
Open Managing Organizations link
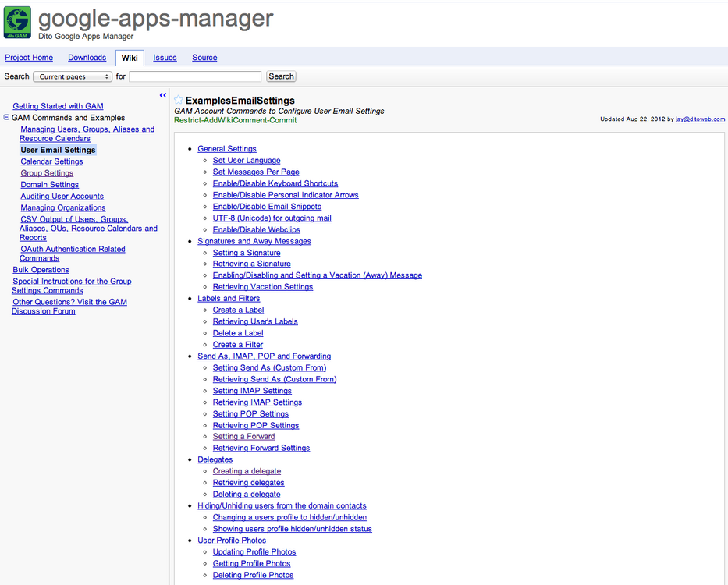63,208
